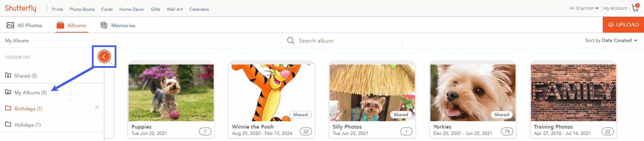
Task: Click the upload cloud icon
Action: coord(611,25)
